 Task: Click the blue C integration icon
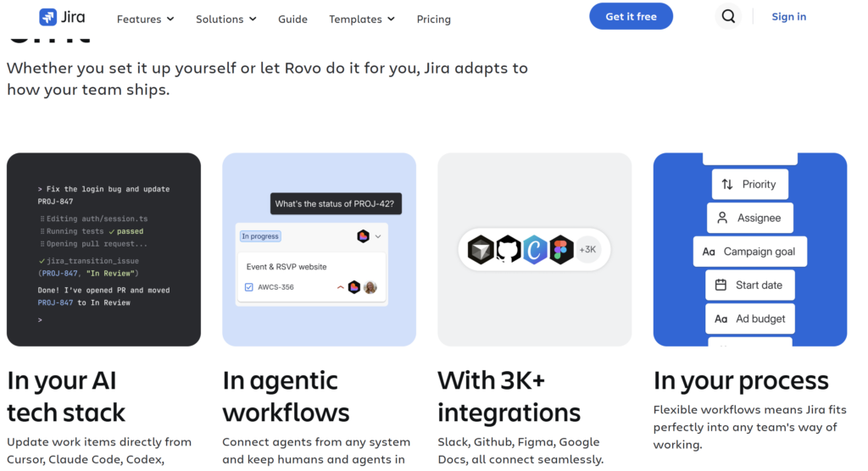click(x=534, y=250)
